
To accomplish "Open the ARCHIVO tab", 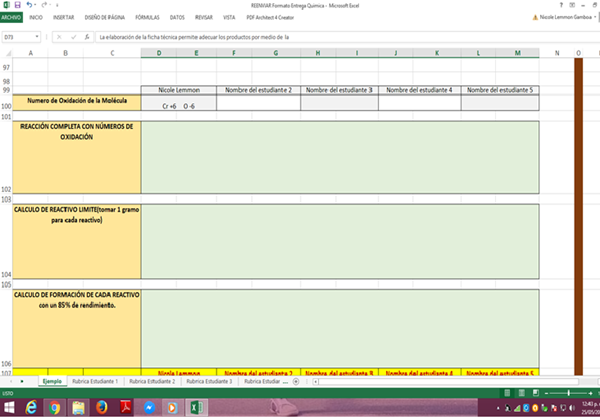I will coord(11,18).
